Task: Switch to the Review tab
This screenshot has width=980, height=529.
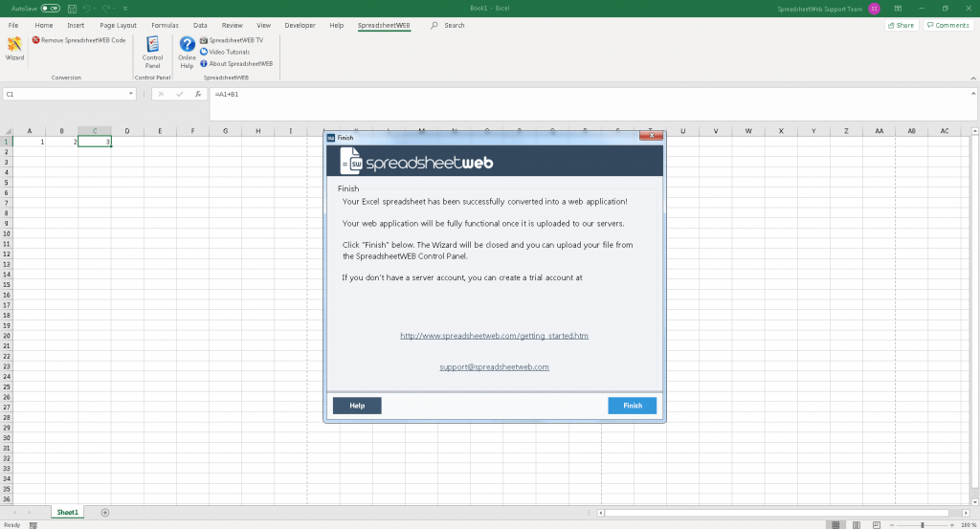Action: click(x=232, y=25)
